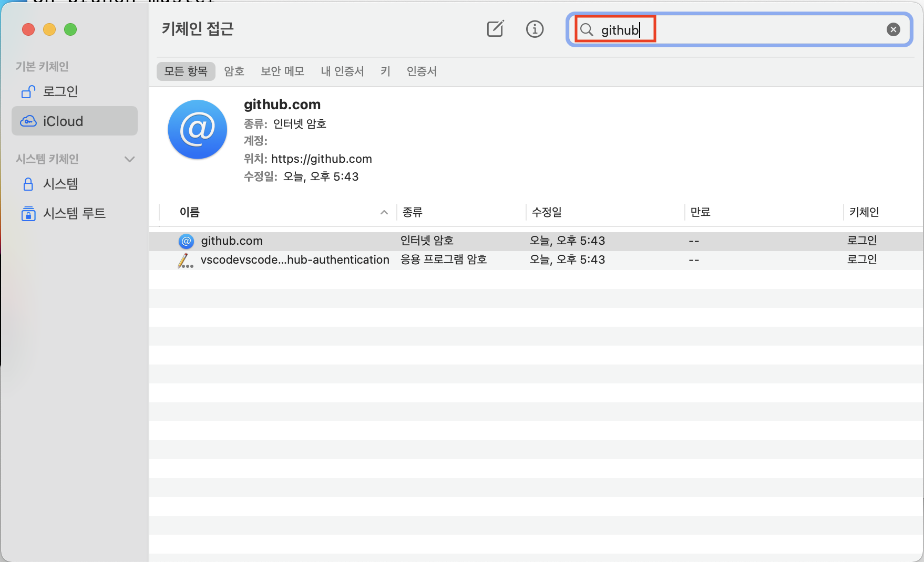
Task: Select the github.com row in the list
Action: 536,241
